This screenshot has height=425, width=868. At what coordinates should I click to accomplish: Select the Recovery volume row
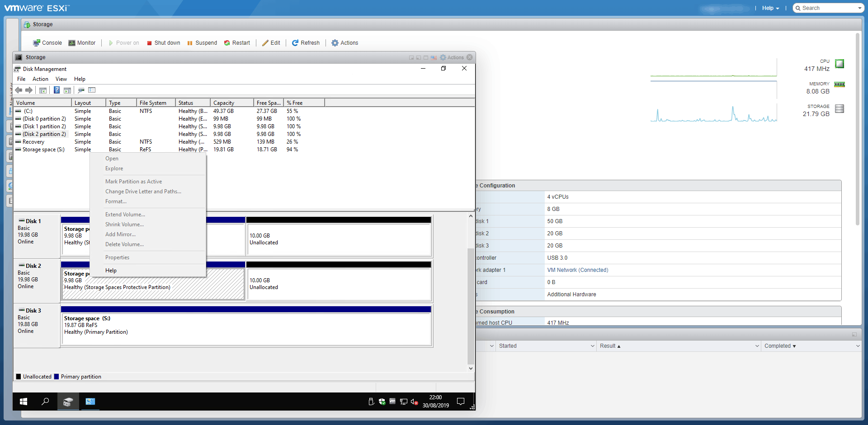(33, 142)
